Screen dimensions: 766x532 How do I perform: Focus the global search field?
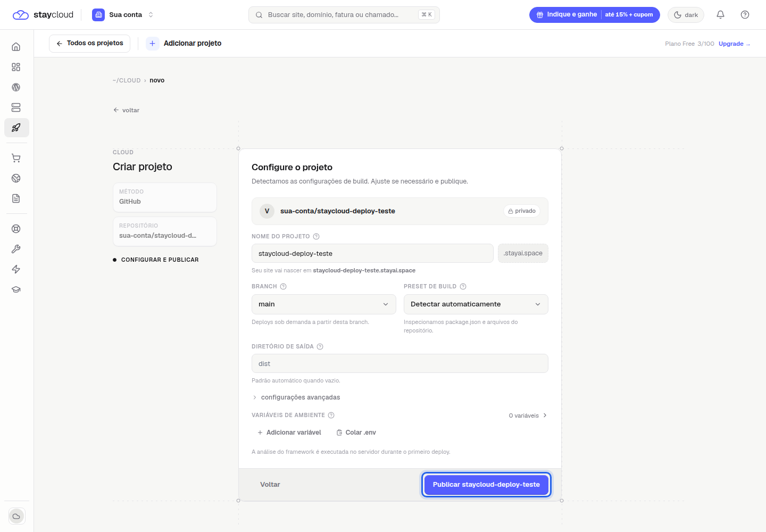click(x=344, y=15)
